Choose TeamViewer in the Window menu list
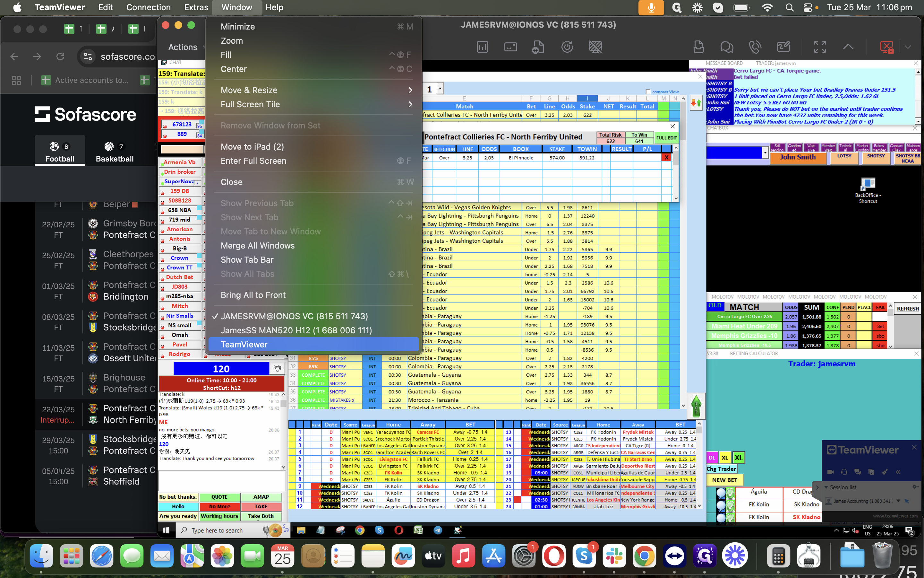The width and height of the screenshot is (924, 578). 314,345
